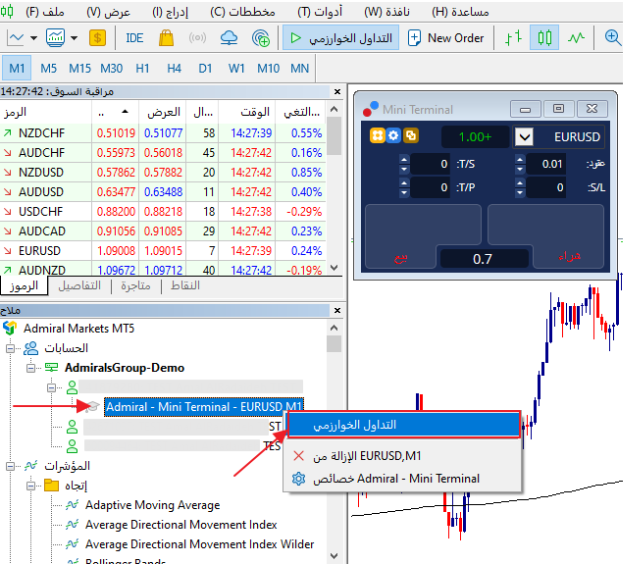Screen dimensions: 624x564
Task: Select the M5 timeframe
Action: point(48,68)
